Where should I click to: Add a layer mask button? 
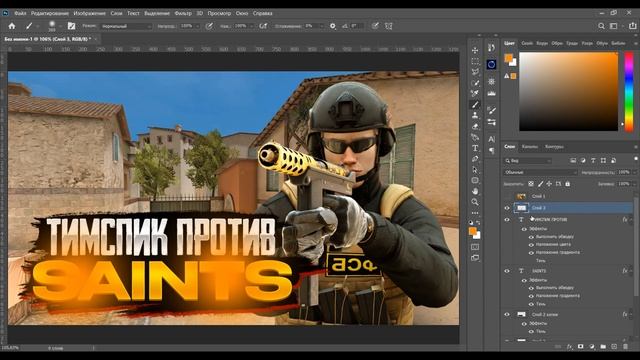pyautogui.click(x=580, y=347)
